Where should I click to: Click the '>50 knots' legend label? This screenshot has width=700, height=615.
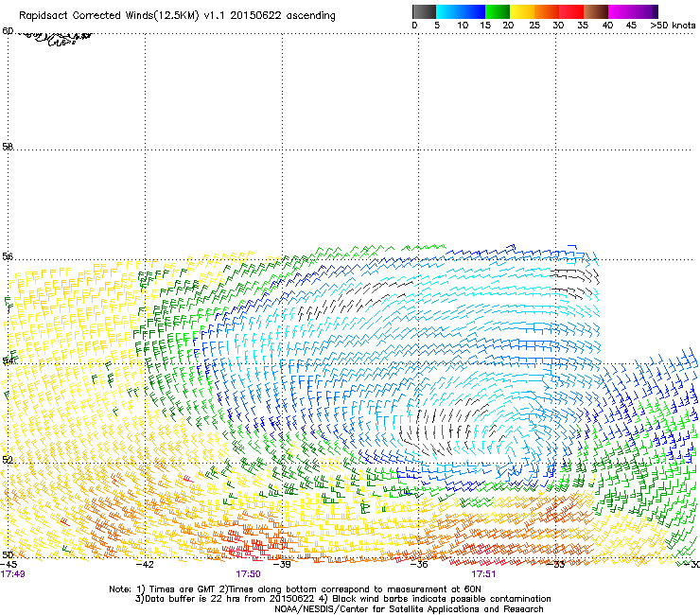(x=673, y=26)
